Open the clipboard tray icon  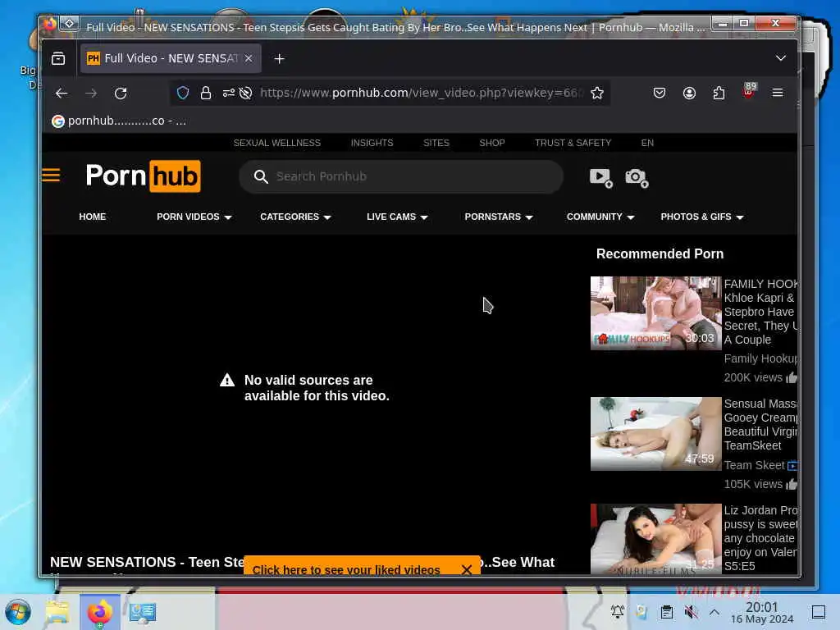pyautogui.click(x=666, y=612)
